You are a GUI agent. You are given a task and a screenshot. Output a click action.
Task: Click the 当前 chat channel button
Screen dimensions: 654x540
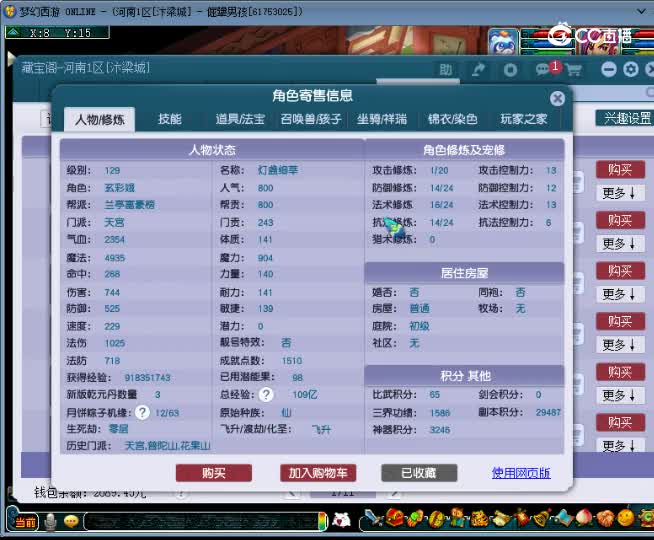point(23,522)
